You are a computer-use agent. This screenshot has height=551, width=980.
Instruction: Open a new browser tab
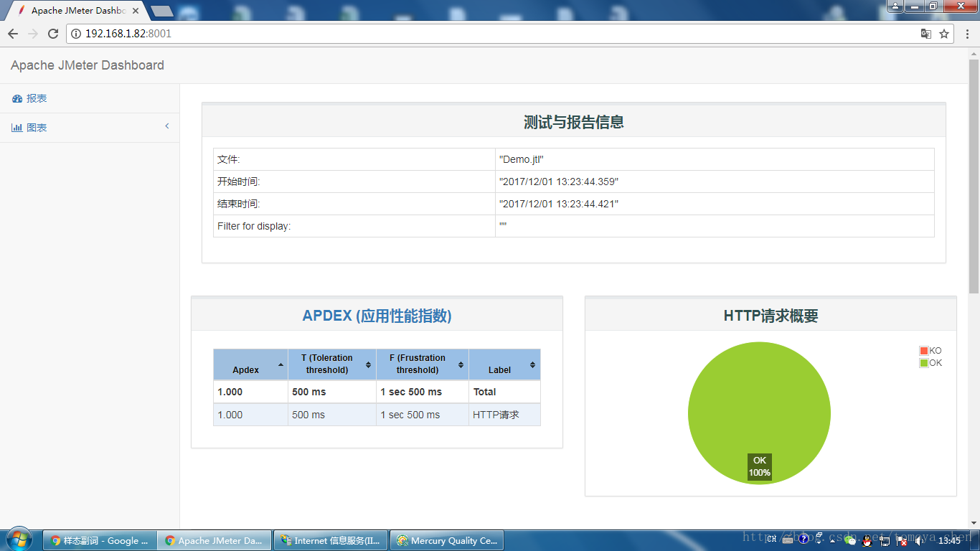pyautogui.click(x=162, y=11)
